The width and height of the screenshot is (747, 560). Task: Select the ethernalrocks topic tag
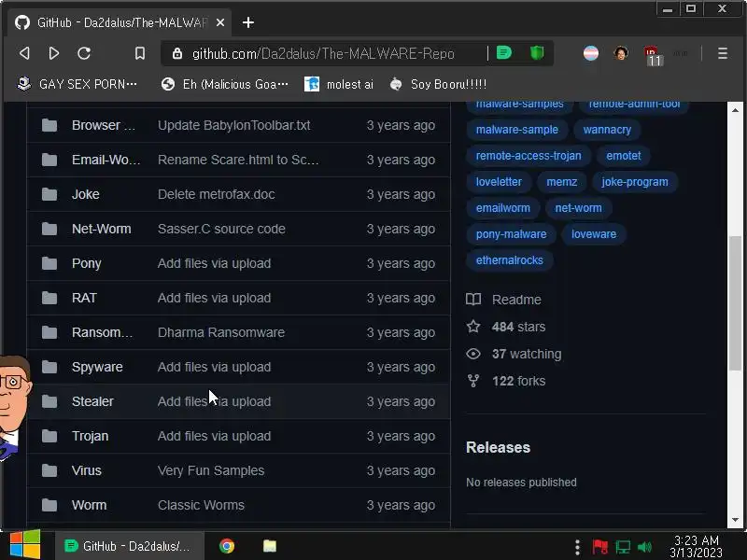click(509, 260)
